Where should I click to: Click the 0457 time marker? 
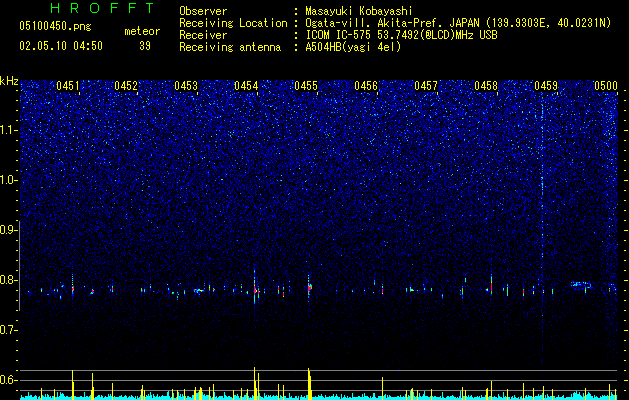coord(426,86)
